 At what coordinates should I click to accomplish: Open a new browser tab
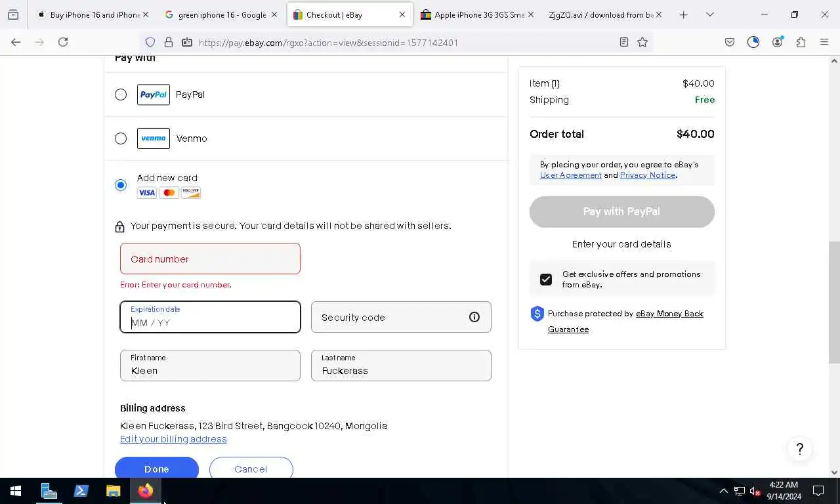coord(683,14)
